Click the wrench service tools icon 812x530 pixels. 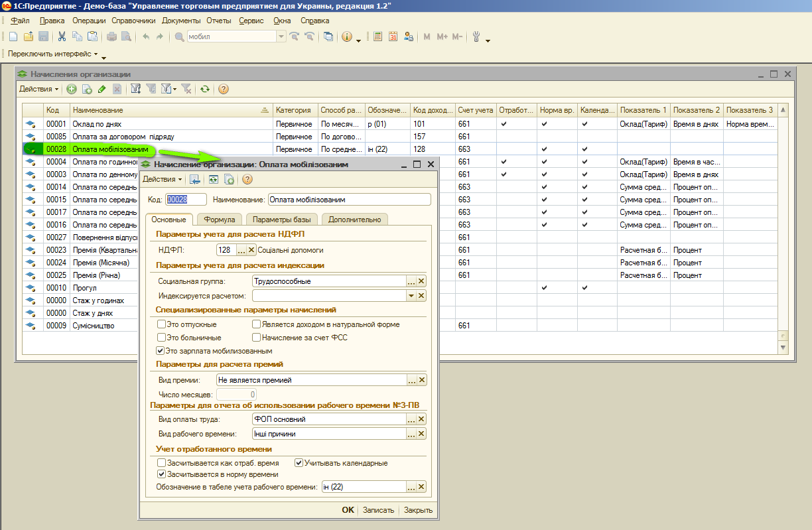pyautogui.click(x=477, y=37)
